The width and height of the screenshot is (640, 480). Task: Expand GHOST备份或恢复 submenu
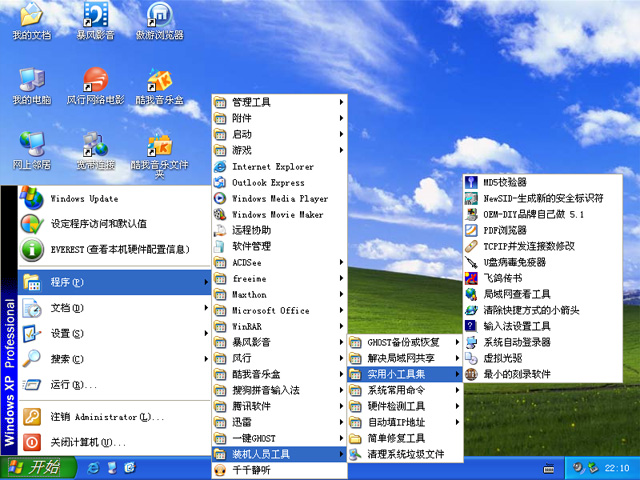(403, 342)
